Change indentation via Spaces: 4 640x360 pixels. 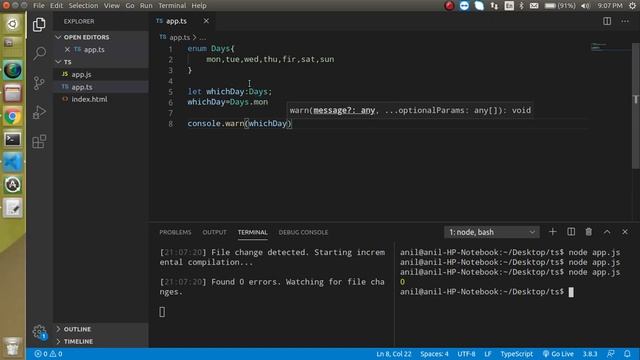[434, 354]
